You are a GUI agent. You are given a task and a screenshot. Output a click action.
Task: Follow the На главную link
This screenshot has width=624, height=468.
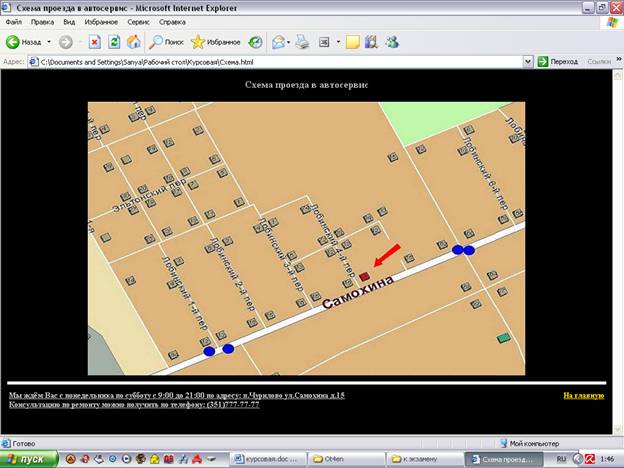(x=584, y=396)
